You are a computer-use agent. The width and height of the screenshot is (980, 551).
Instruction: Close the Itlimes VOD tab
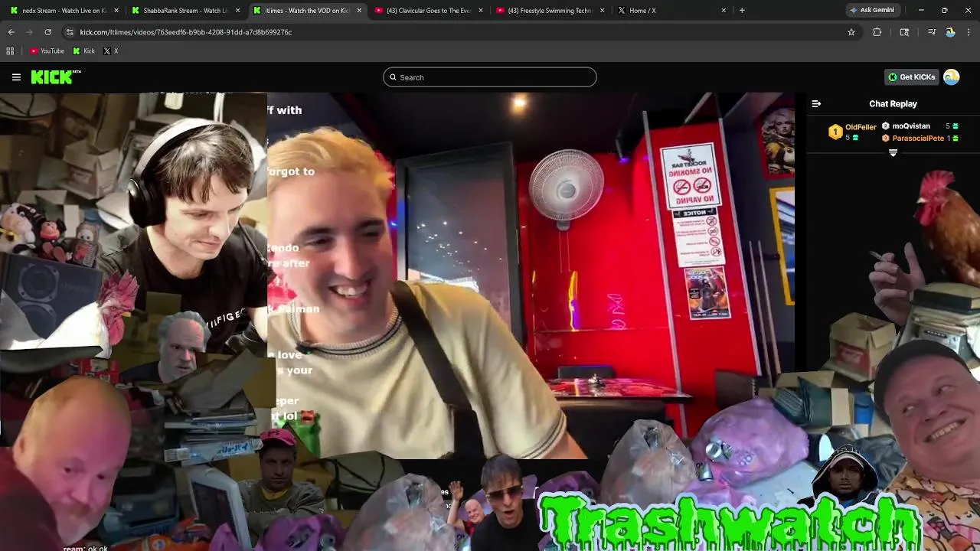(360, 11)
